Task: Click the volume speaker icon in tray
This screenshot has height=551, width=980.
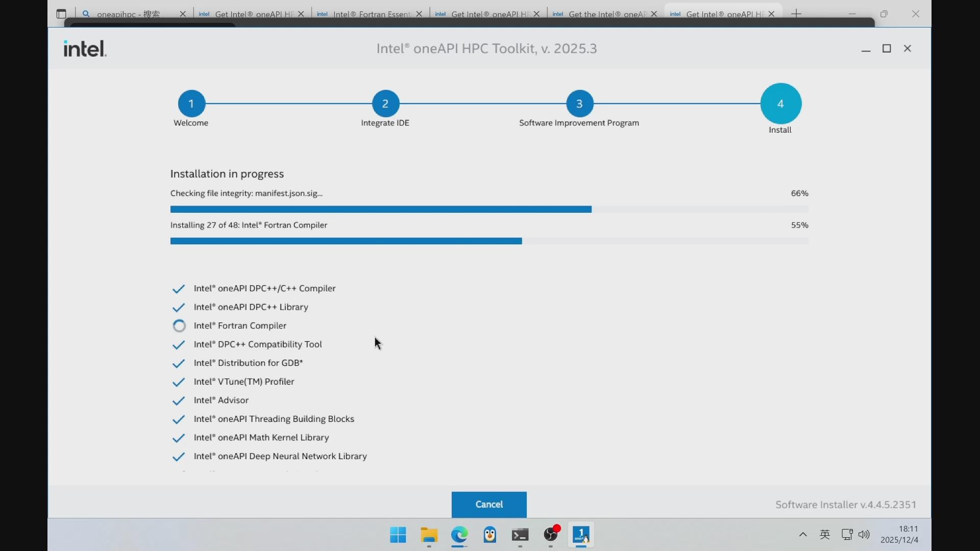Action: coord(864,534)
